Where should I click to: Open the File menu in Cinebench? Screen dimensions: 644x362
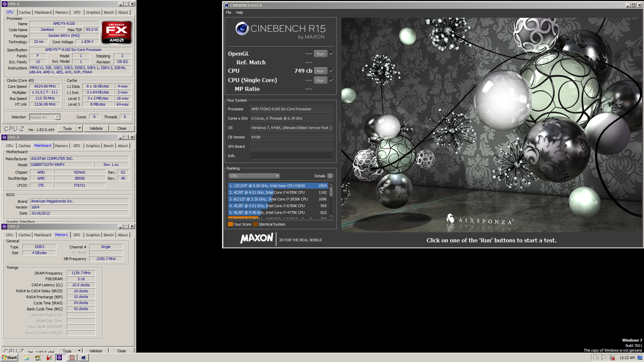[228, 12]
